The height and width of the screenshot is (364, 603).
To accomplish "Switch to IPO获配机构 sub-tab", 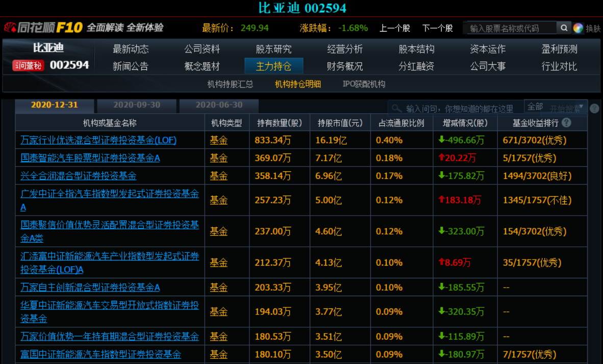I will (x=364, y=84).
